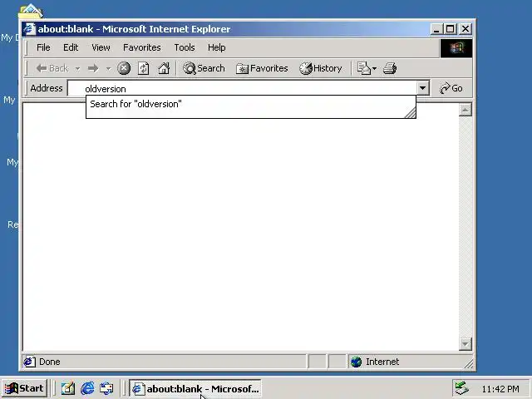Image resolution: width=532 pixels, height=399 pixels.
Task: Go to home page via Home icon
Action: point(164,68)
